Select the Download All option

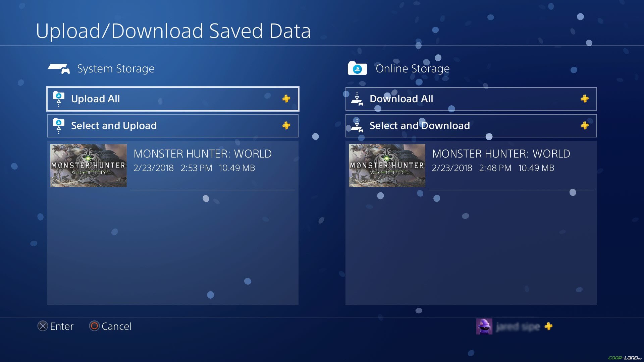[x=471, y=99]
